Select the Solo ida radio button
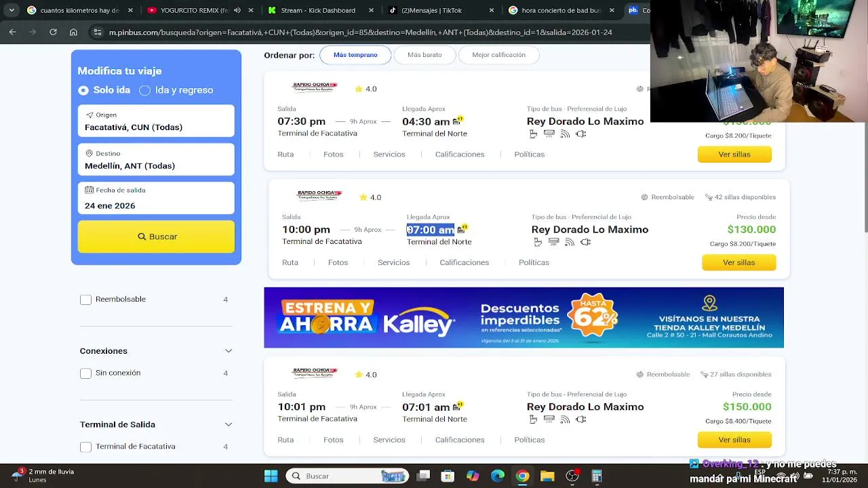 83,90
